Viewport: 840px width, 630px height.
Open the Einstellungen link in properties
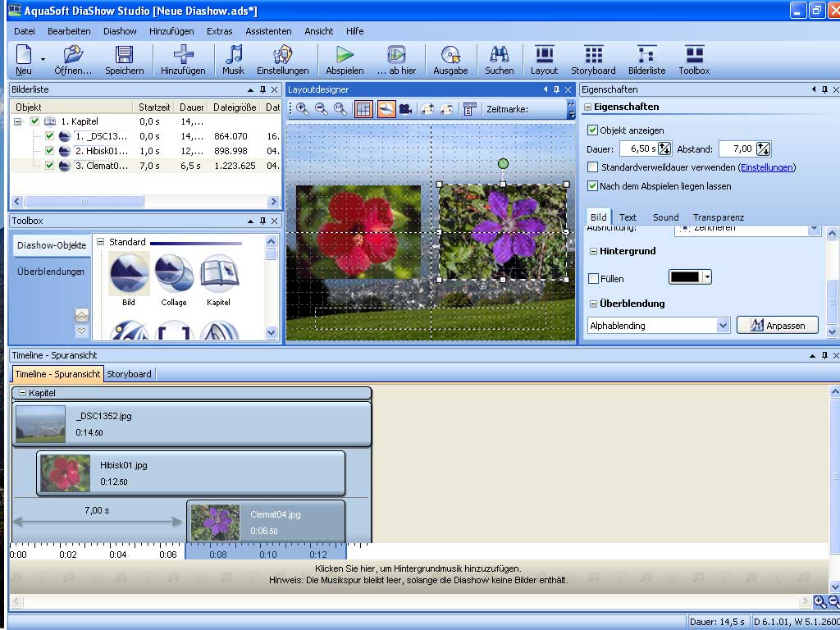767,167
